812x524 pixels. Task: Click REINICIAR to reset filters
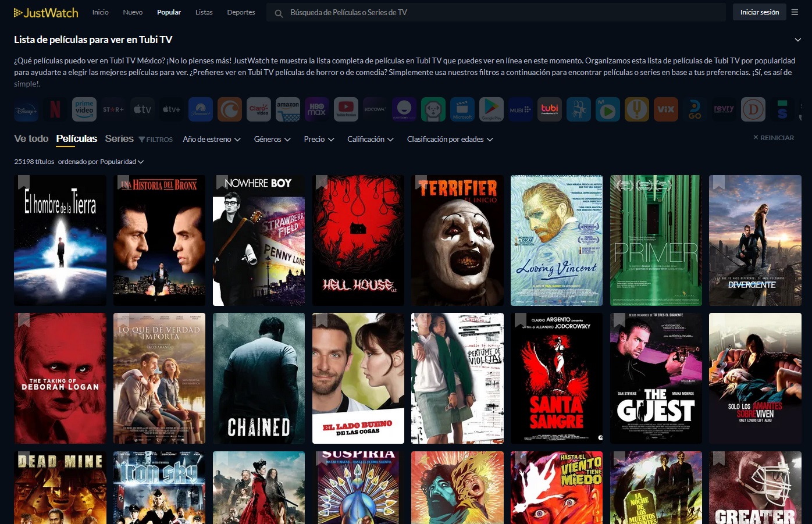pyautogui.click(x=773, y=138)
